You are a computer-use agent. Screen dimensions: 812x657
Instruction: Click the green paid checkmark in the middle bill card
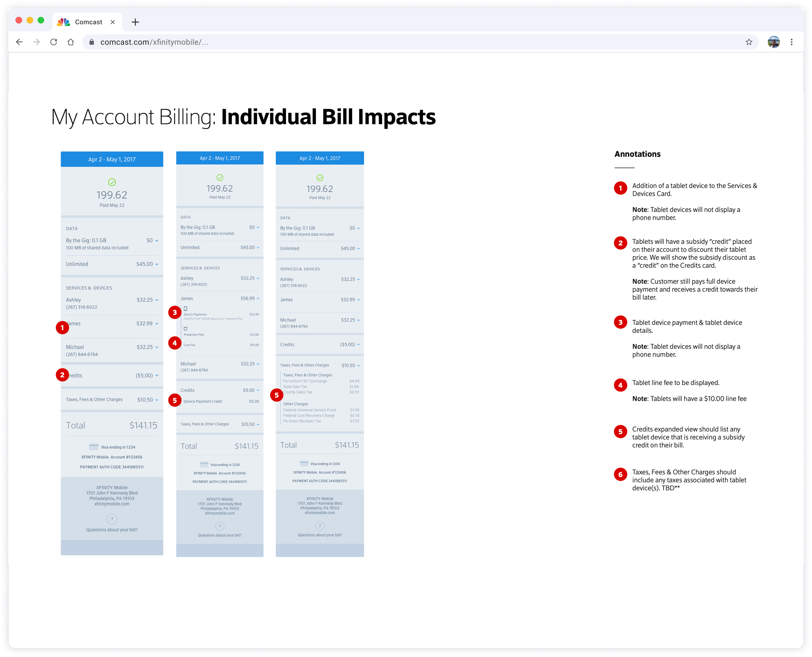tap(220, 178)
